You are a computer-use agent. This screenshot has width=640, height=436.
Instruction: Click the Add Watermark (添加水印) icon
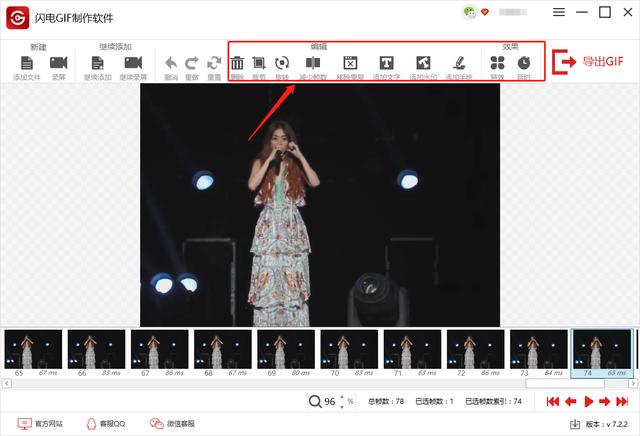click(423, 63)
